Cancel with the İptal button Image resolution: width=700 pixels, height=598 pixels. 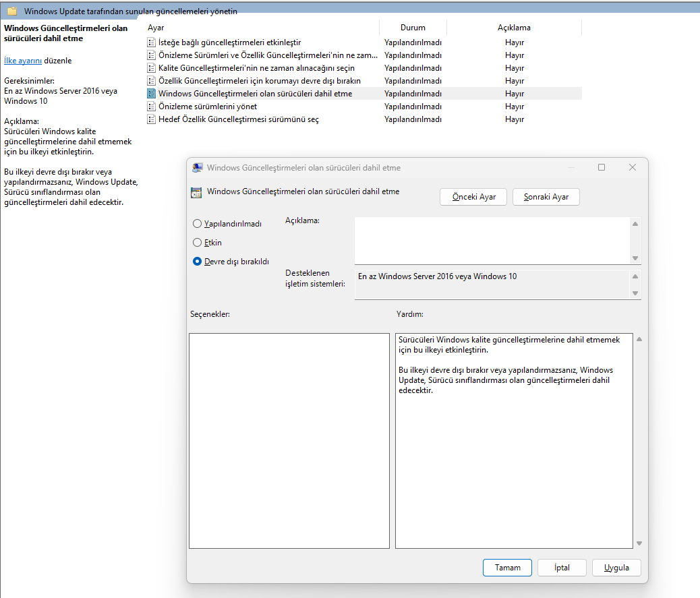(562, 568)
